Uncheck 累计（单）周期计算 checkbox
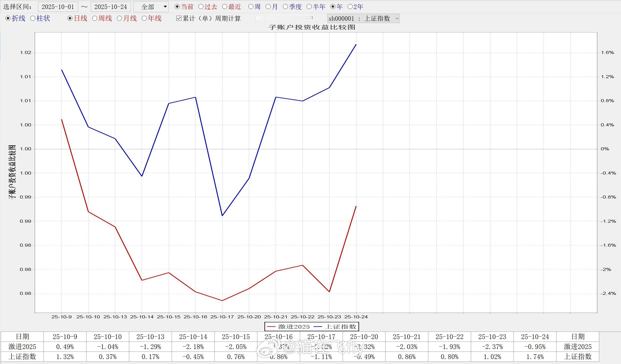 tap(179, 18)
